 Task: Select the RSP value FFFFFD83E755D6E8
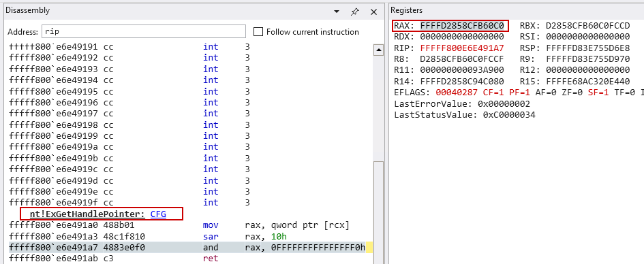pyautogui.click(x=587, y=48)
